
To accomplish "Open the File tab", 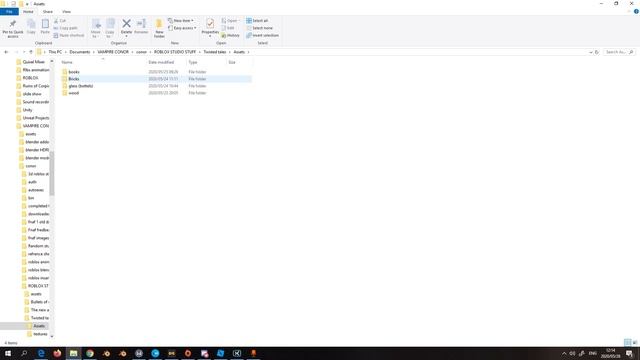I will pyautogui.click(x=9, y=12).
